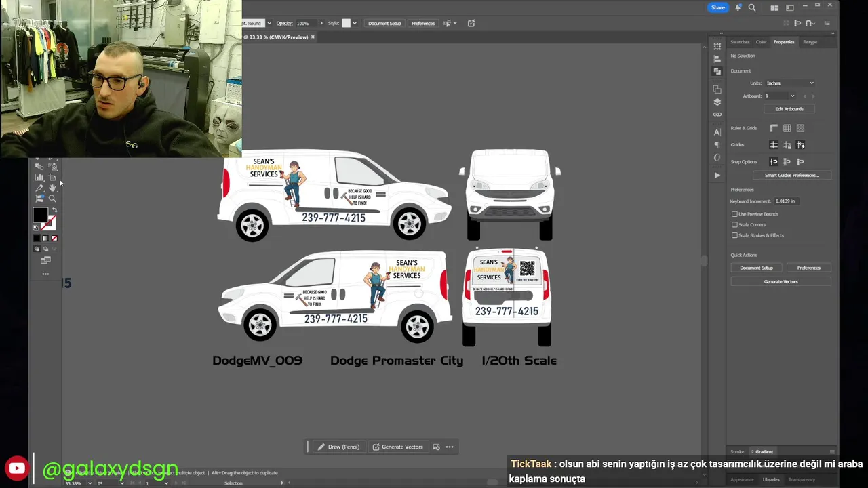The width and height of the screenshot is (868, 488).
Task: Click the blue Share button
Action: coord(717,7)
